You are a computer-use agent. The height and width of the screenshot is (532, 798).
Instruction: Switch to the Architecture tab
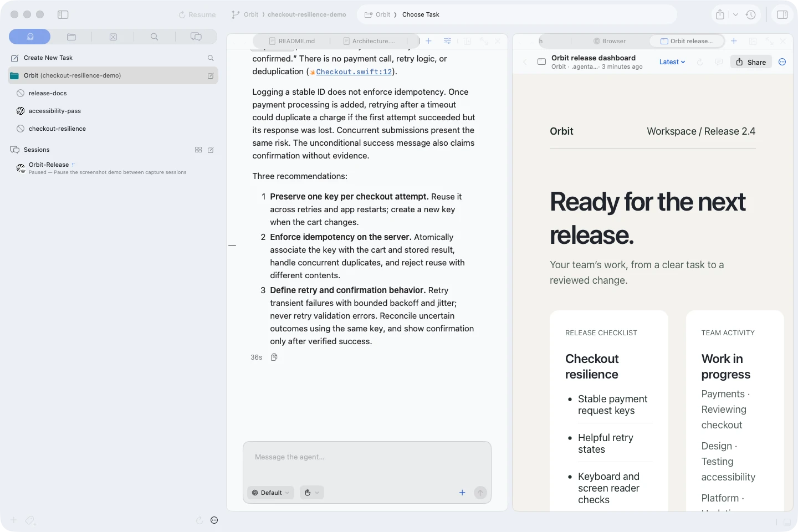[369, 41]
